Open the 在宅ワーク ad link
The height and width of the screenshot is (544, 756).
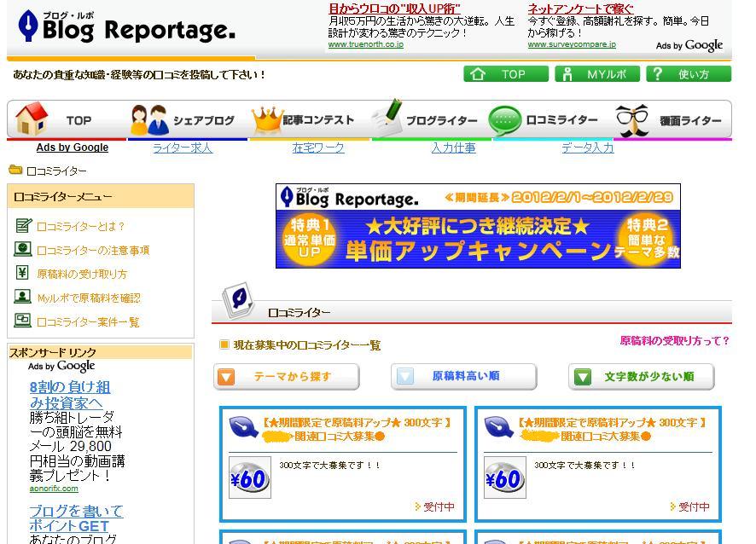318,148
